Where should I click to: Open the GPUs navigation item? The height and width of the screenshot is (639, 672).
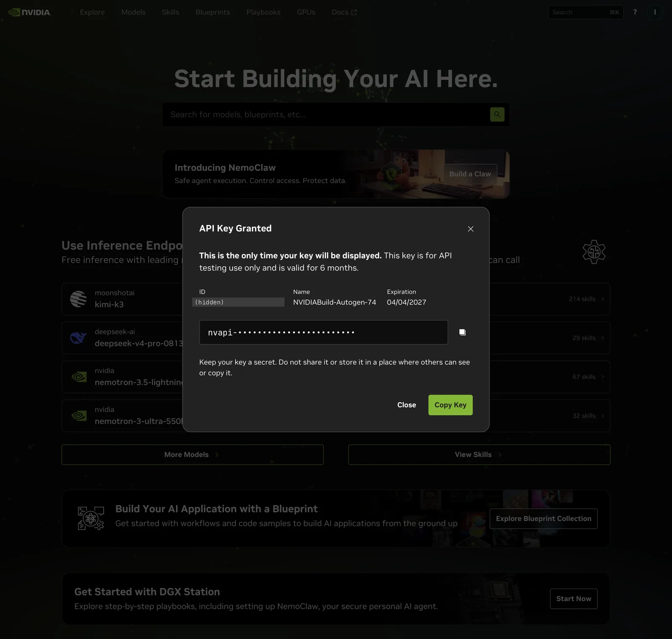[306, 12]
